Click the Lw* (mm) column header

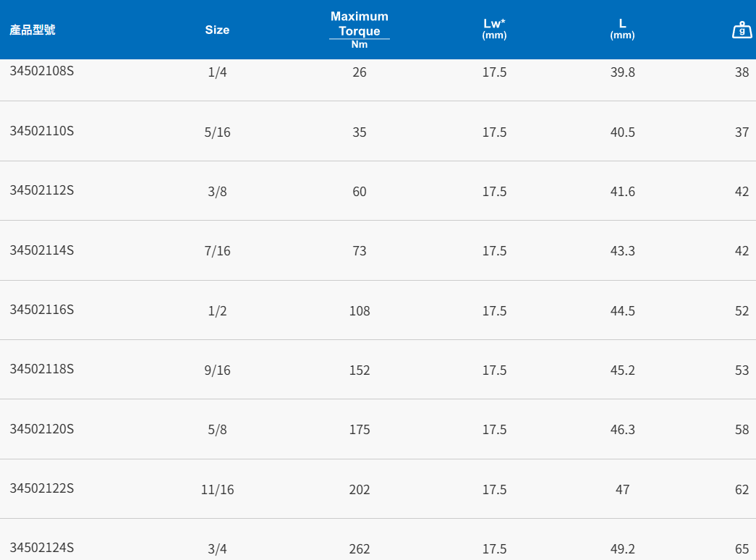point(494,28)
